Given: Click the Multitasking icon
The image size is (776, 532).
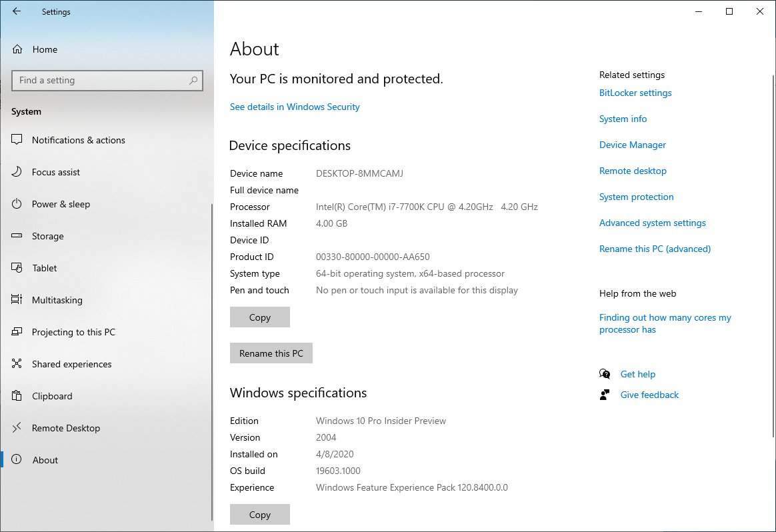Looking at the screenshot, I should click(x=17, y=299).
